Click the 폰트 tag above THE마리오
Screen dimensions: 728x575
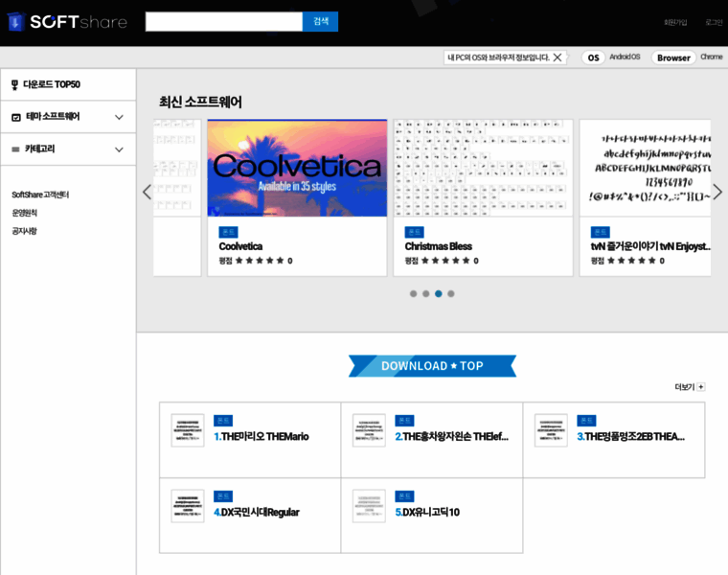coord(223,421)
